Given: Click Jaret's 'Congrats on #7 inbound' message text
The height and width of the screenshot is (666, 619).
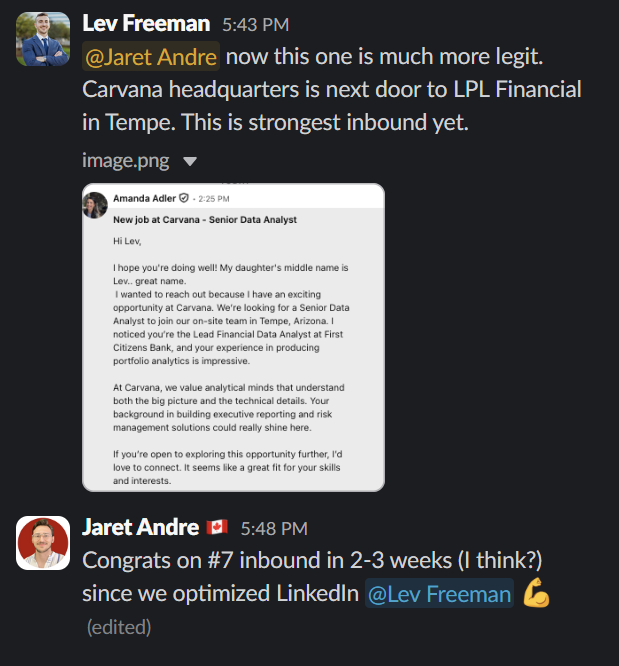Looking at the screenshot, I should 312,576.
